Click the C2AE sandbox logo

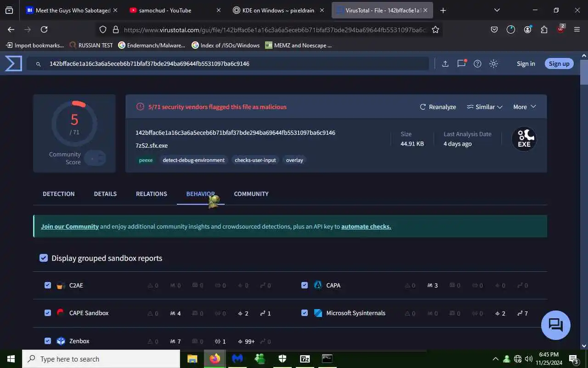[x=61, y=286]
